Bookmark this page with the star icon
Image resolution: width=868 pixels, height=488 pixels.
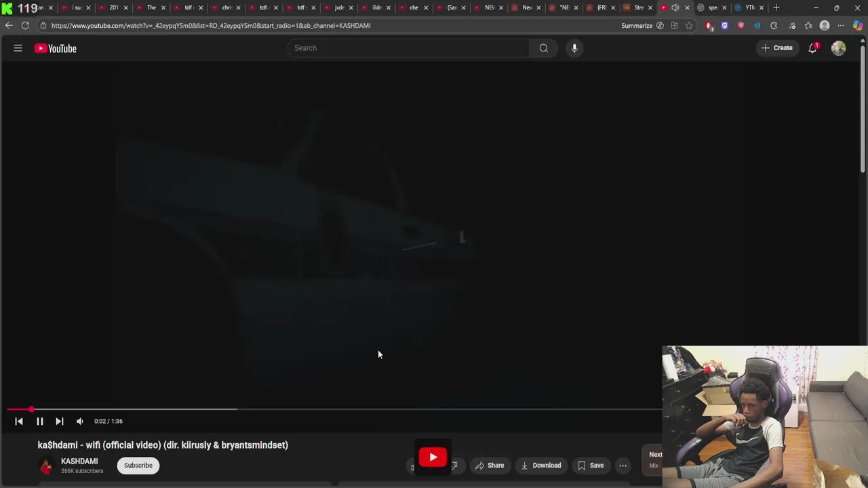point(689,26)
